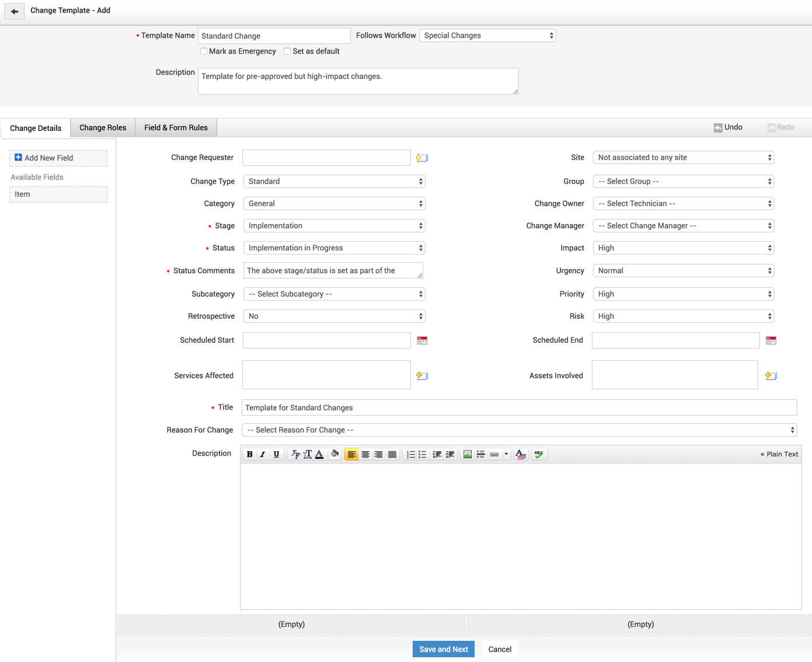Click the Assets Involved add icon
This screenshot has height=662, width=812.
(771, 376)
